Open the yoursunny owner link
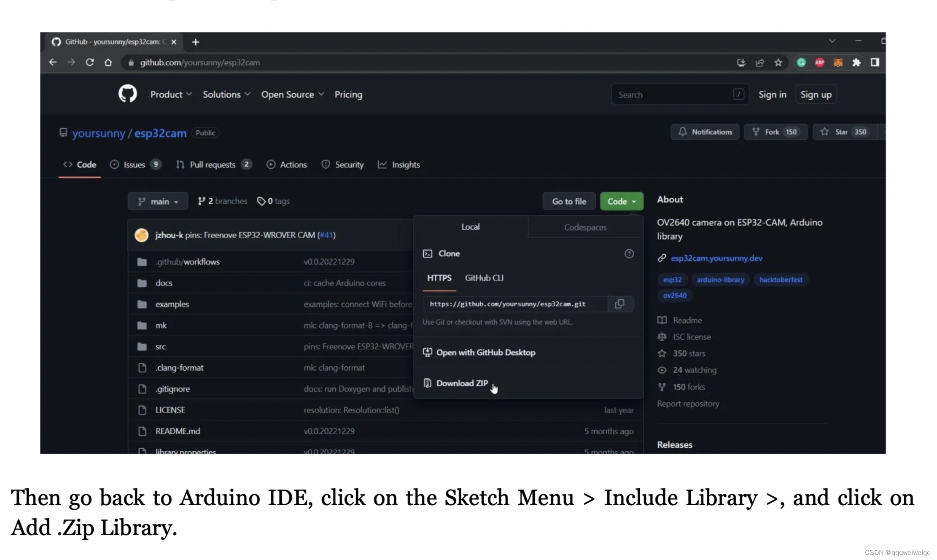 click(99, 133)
